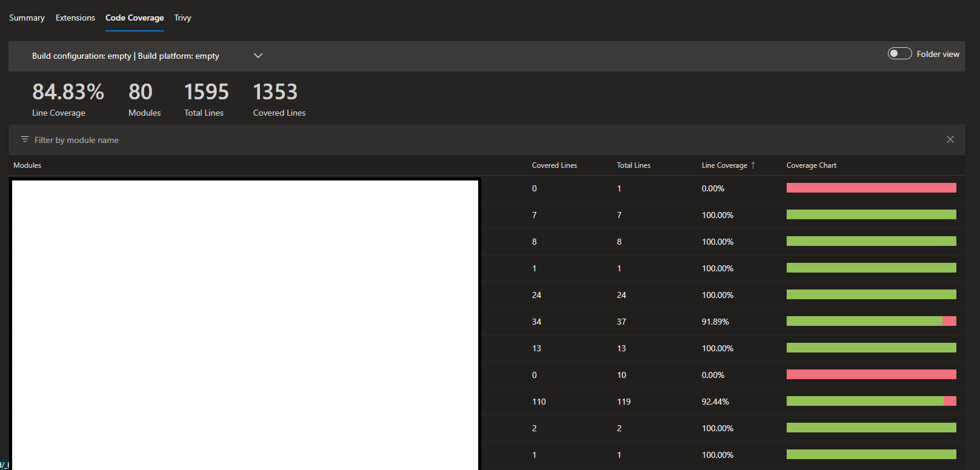This screenshot has height=470, width=980.
Task: Clear the module filter with the X icon
Action: click(x=950, y=139)
